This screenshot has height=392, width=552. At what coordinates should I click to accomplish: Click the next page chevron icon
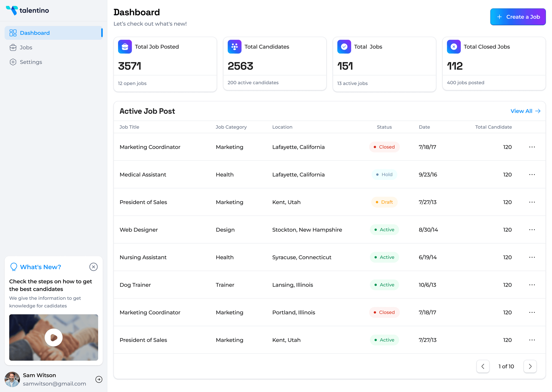530,366
